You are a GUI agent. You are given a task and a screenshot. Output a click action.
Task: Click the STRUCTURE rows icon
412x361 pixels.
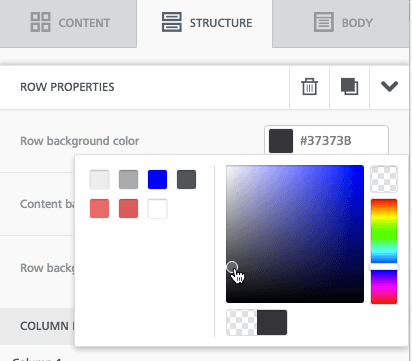pyautogui.click(x=172, y=22)
